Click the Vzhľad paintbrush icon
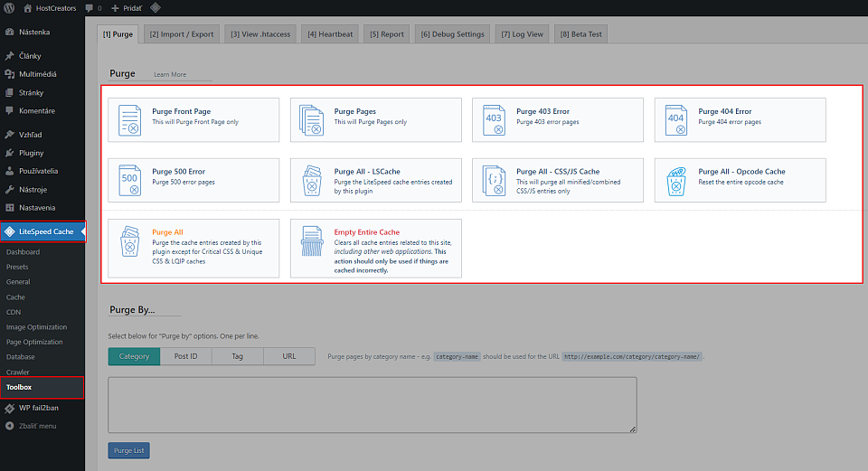Viewport: 868px width, 471px height. click(9, 135)
